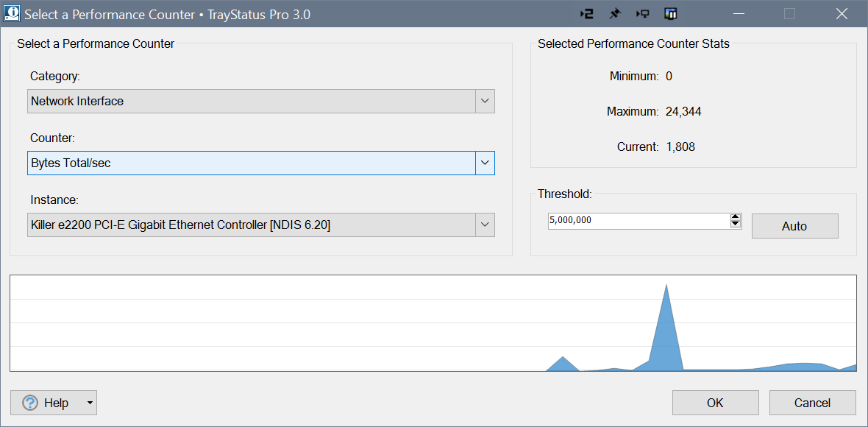Click the TrayStatus app icon in titlebar
Viewport: 868px width, 427px height.
[x=12, y=14]
